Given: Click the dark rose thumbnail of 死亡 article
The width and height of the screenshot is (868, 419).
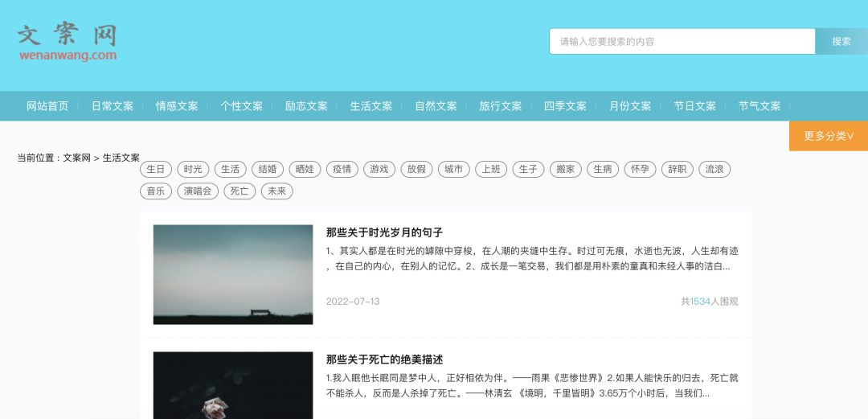Looking at the screenshot, I should [233, 385].
